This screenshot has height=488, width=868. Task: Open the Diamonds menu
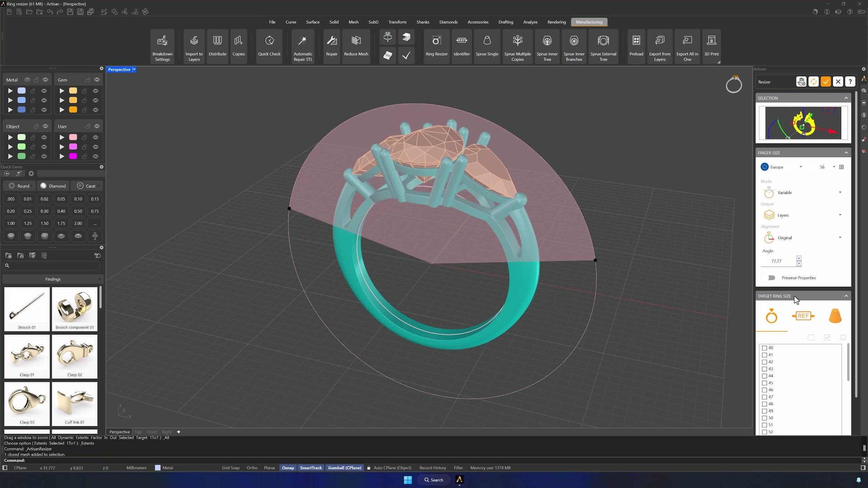(x=448, y=22)
